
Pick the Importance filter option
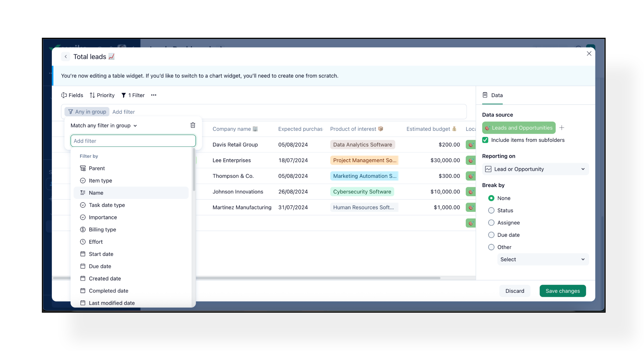(131, 217)
